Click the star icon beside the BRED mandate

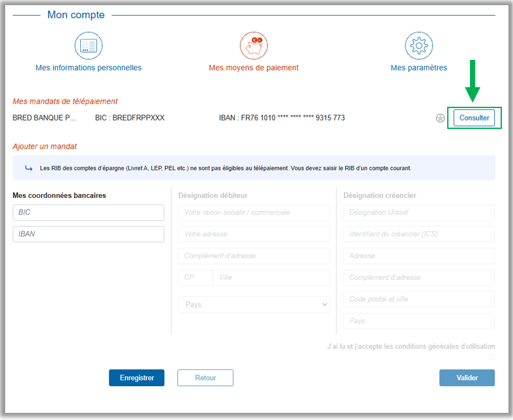click(x=440, y=119)
